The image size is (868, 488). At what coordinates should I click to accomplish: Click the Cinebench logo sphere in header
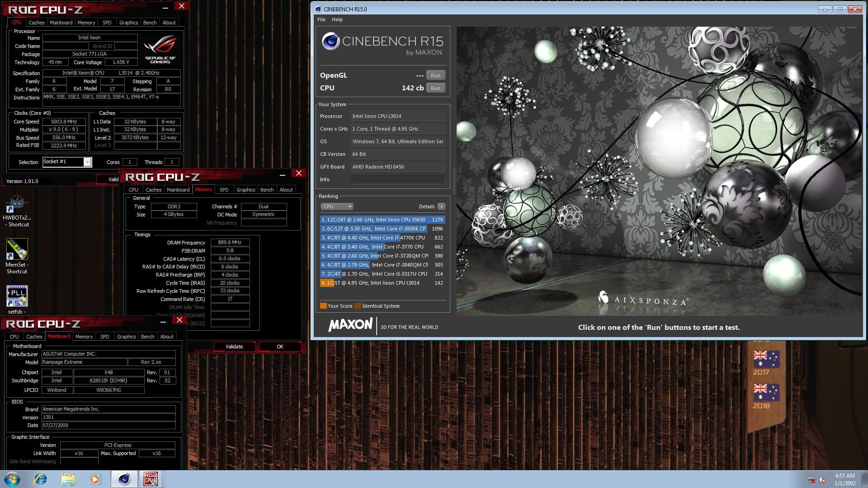tap(330, 41)
